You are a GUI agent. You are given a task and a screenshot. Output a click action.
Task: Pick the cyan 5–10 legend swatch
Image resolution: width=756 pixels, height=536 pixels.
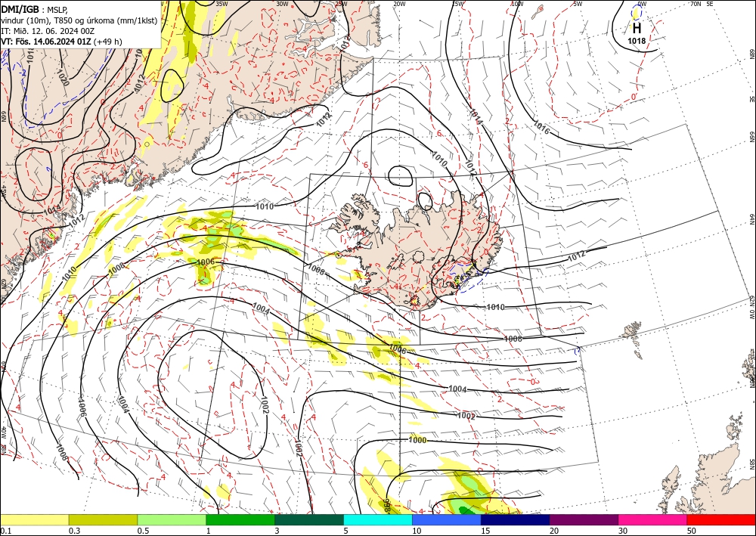378,519
